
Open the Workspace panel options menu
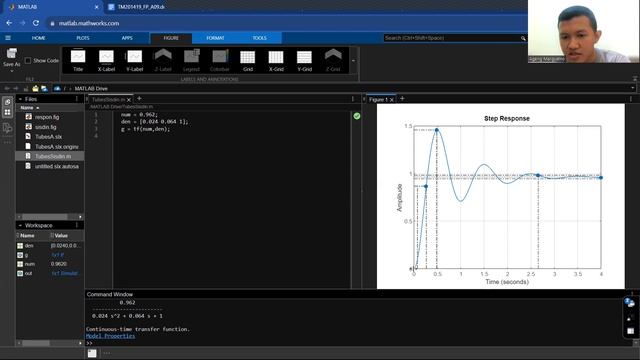click(77, 225)
